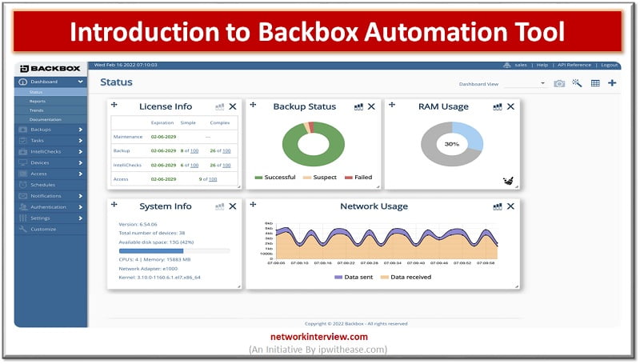Open the Schedules menu label
Viewport: 640px width, 364px height.
pos(42,185)
